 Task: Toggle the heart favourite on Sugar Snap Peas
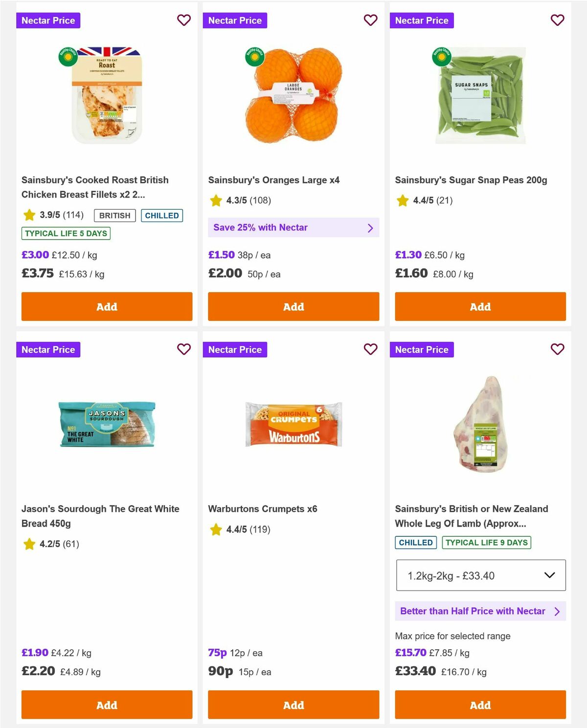pyautogui.click(x=557, y=20)
